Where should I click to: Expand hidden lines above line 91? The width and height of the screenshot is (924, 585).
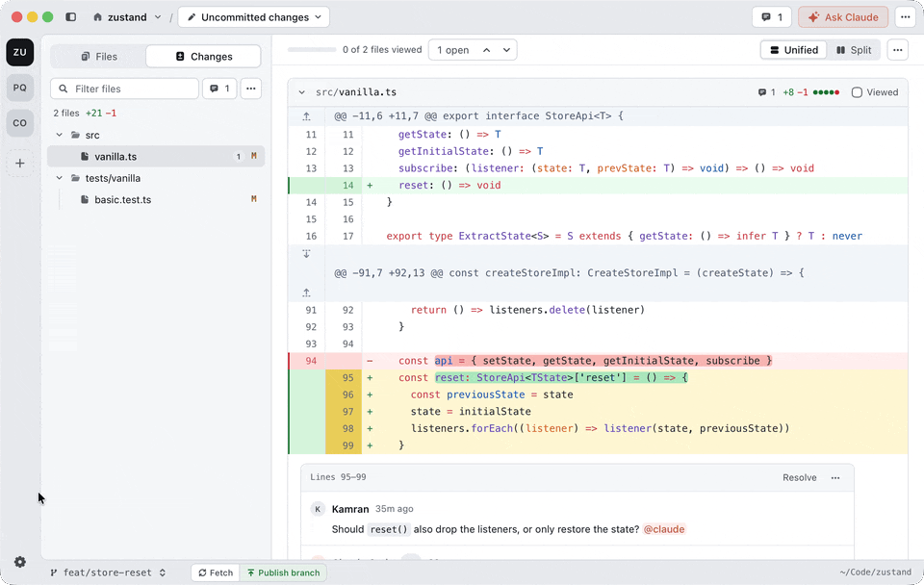coord(306,292)
